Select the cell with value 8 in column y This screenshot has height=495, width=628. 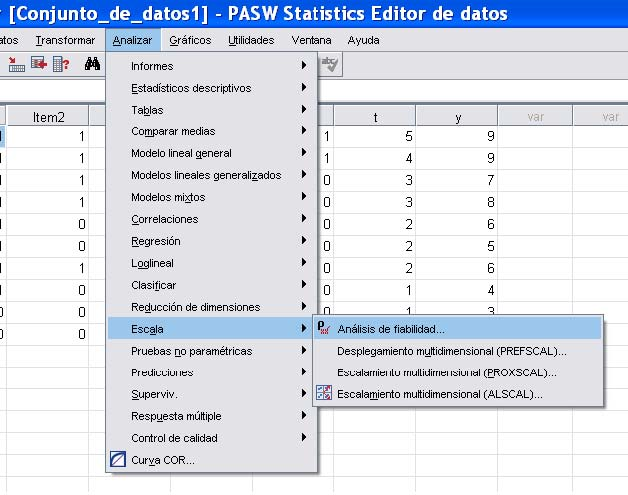click(457, 202)
